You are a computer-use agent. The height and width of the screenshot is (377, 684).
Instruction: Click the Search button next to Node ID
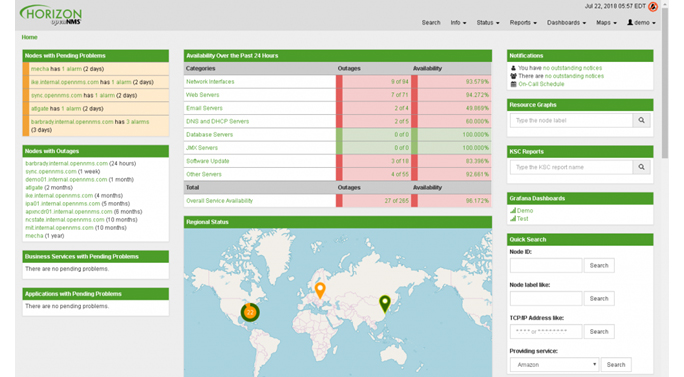tap(599, 265)
